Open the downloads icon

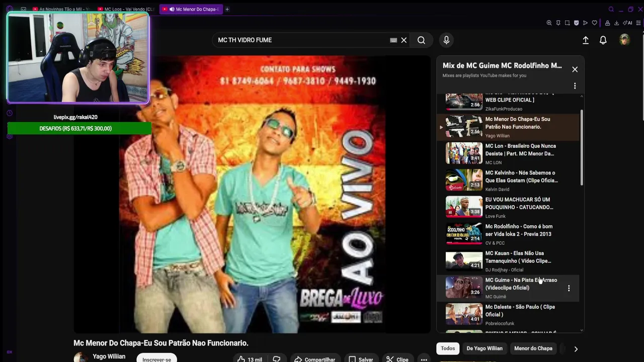pos(616,23)
